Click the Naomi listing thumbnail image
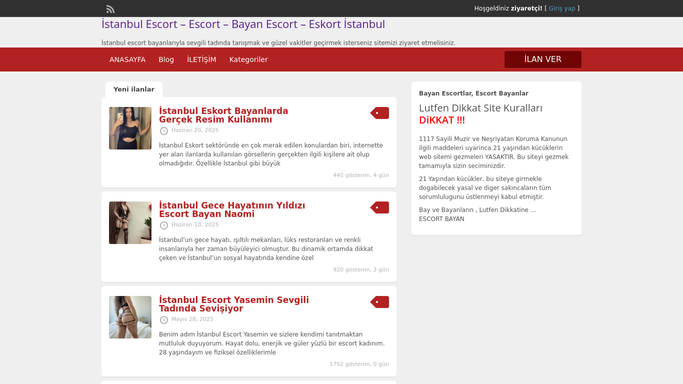 coord(130,222)
